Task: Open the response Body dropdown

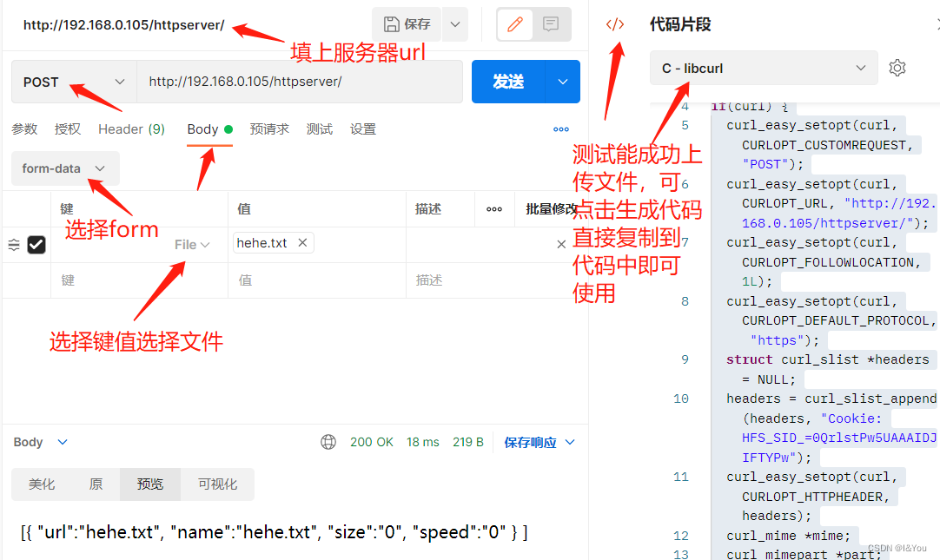Action: pyautogui.click(x=41, y=442)
